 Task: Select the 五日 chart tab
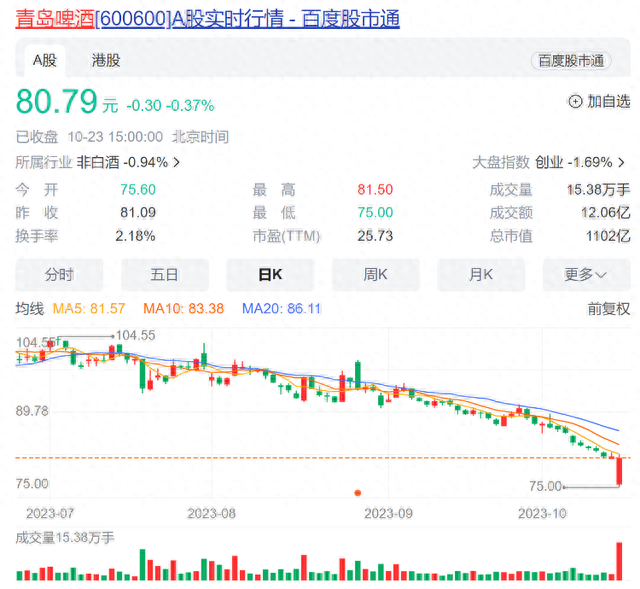point(164,275)
